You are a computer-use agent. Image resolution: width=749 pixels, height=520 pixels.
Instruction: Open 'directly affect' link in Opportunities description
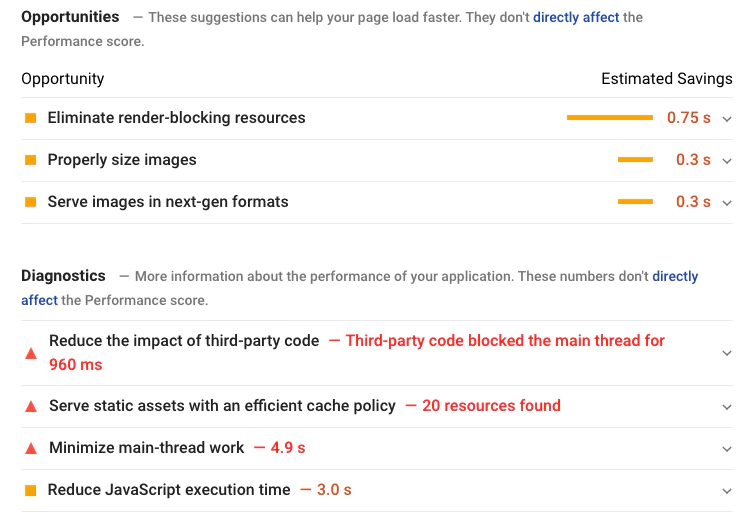(x=576, y=17)
